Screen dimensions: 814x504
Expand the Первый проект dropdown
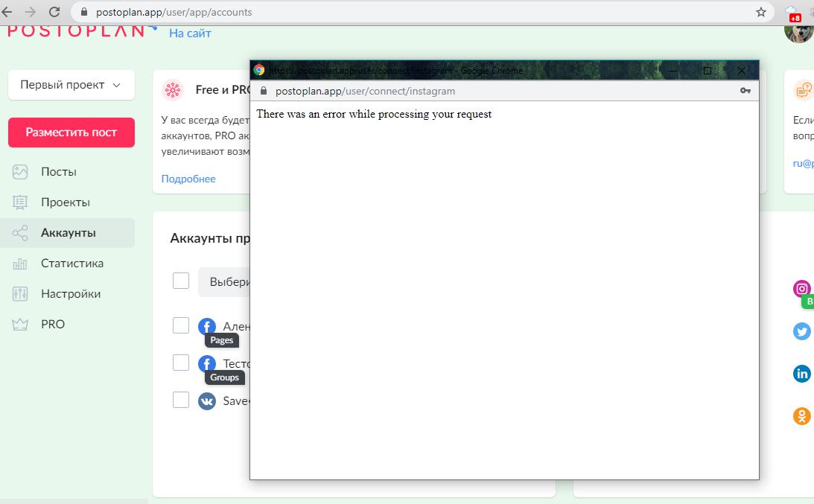pos(71,85)
